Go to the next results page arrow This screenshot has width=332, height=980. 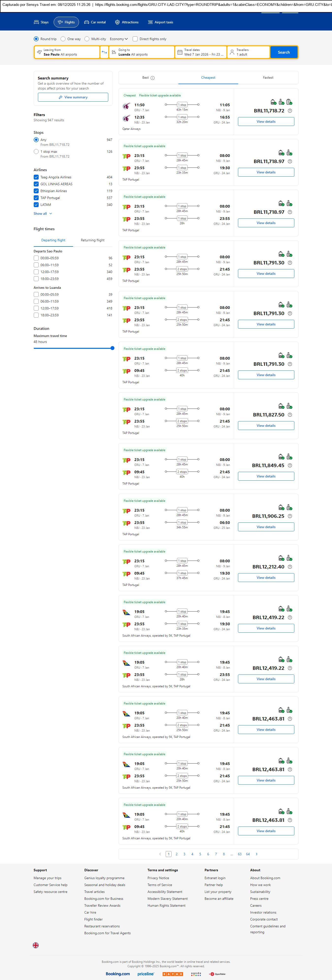point(257,854)
